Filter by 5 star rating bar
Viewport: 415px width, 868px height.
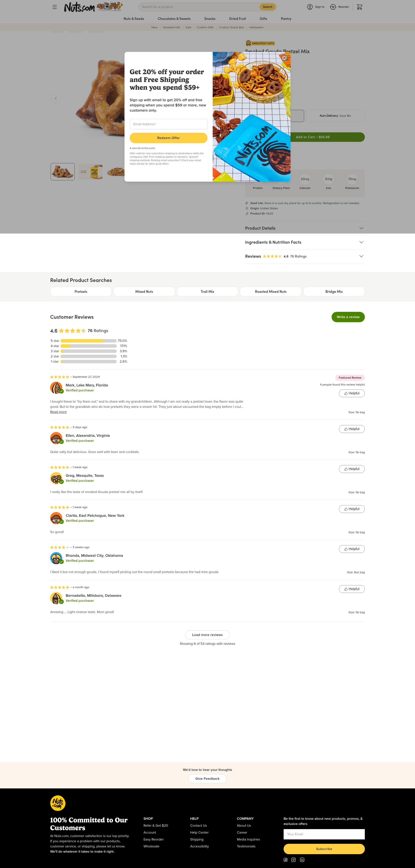click(89, 341)
